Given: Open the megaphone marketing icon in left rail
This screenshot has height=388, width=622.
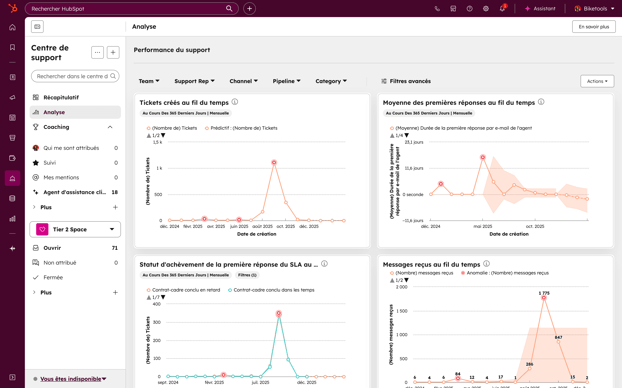Looking at the screenshot, I should 12,97.
